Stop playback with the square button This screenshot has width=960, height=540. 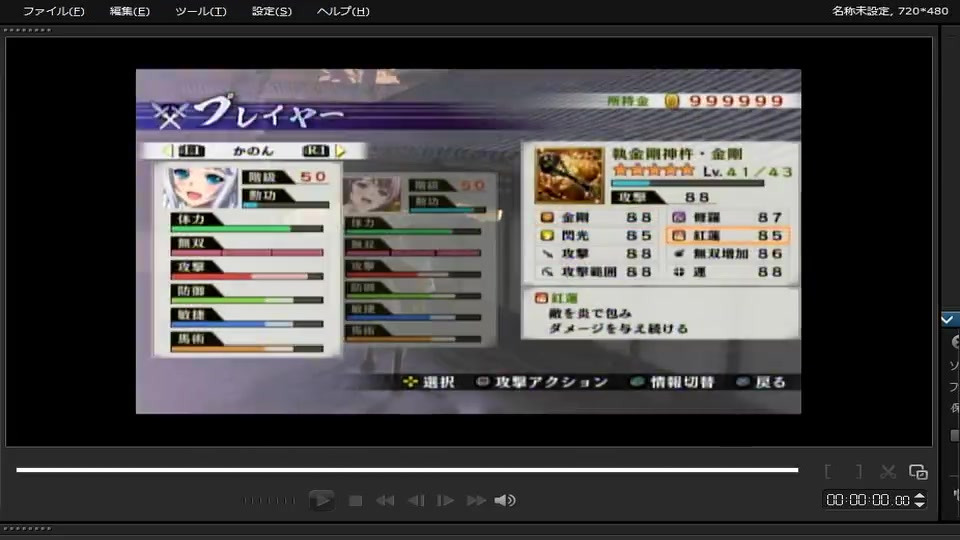tap(355, 501)
